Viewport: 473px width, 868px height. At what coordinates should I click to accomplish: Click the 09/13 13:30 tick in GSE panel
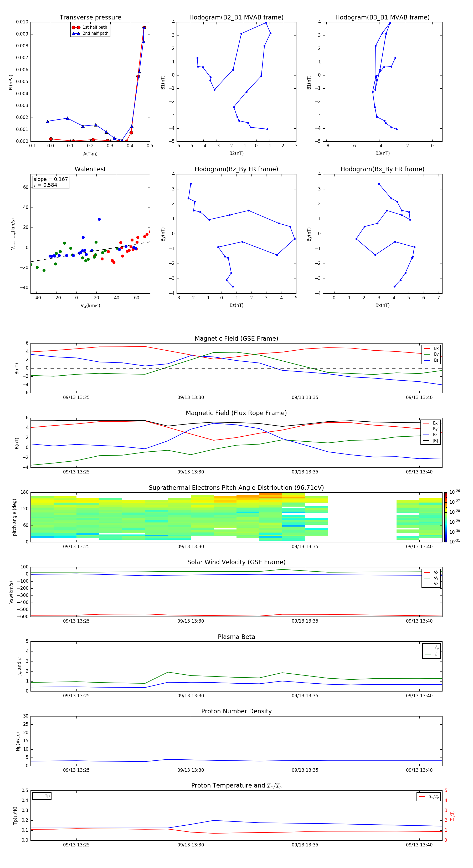pos(191,398)
